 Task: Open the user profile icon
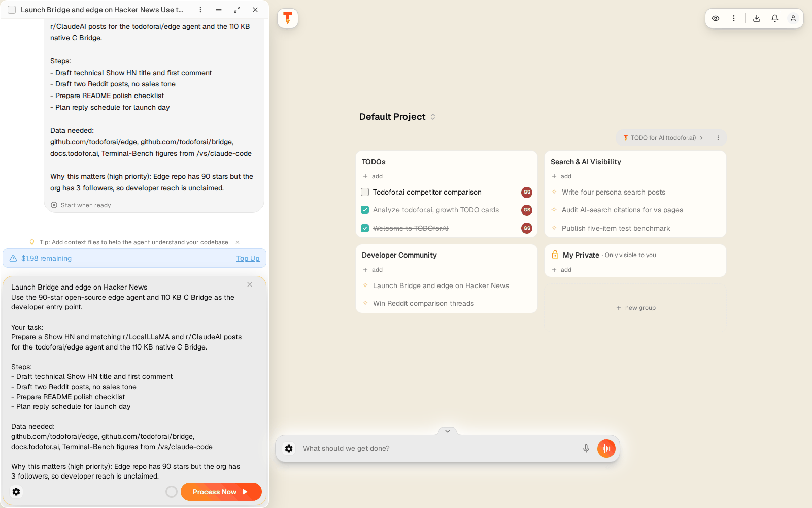pos(793,18)
